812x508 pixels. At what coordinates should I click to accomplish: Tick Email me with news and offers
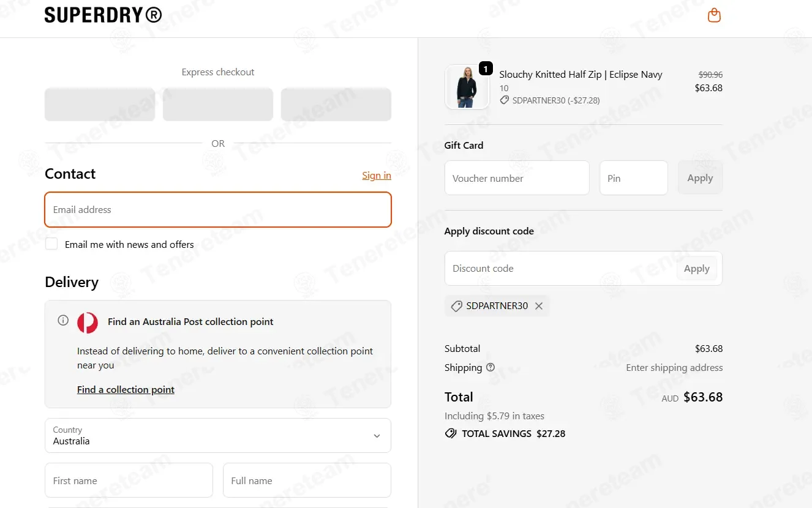pos(51,244)
